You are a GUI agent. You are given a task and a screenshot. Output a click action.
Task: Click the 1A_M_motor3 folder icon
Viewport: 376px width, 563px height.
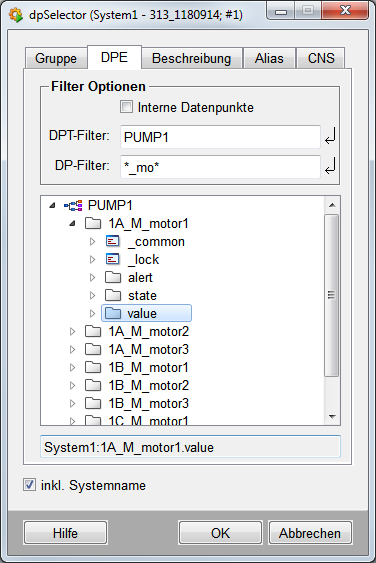tap(93, 349)
